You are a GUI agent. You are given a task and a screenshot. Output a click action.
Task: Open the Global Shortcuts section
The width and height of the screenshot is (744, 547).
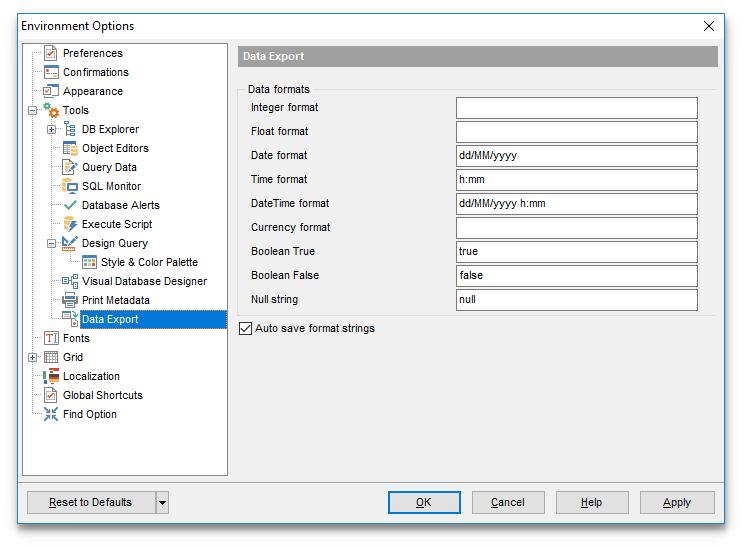(x=102, y=395)
